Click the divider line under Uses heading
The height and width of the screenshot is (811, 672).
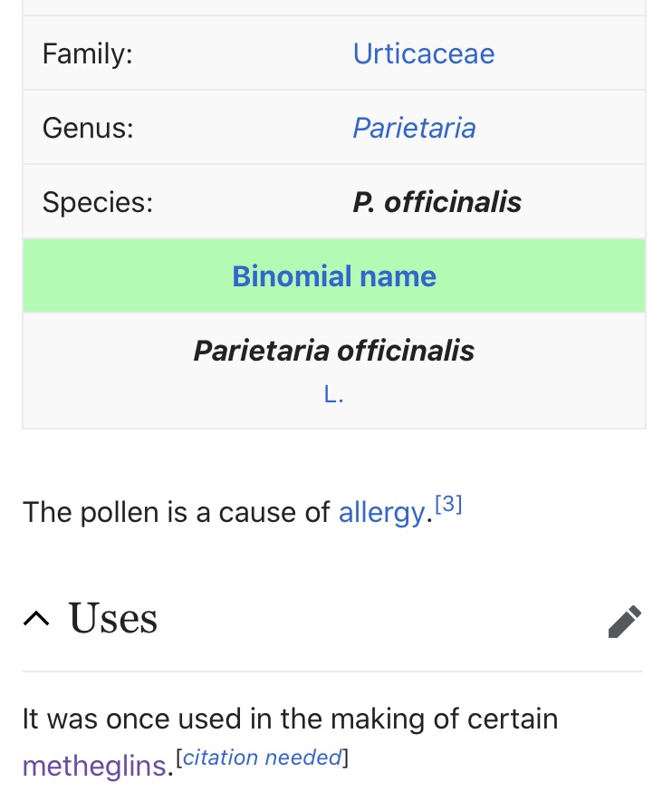[332, 671]
